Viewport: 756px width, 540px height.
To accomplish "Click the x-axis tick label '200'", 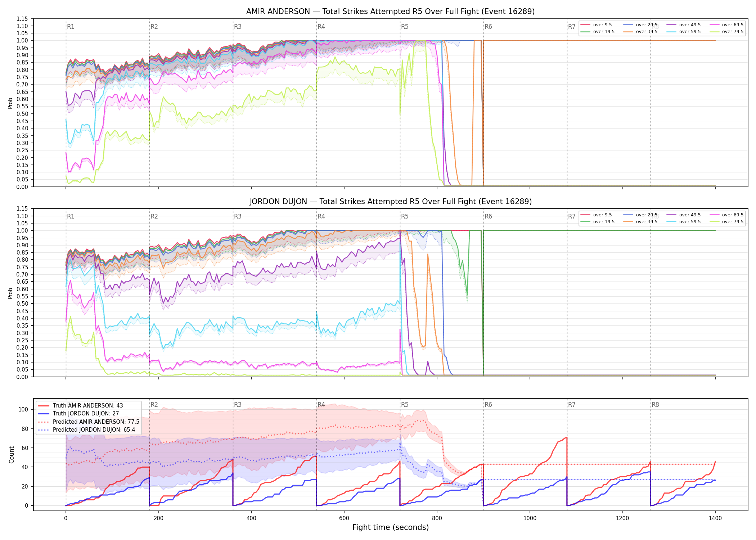I will click(x=158, y=518).
